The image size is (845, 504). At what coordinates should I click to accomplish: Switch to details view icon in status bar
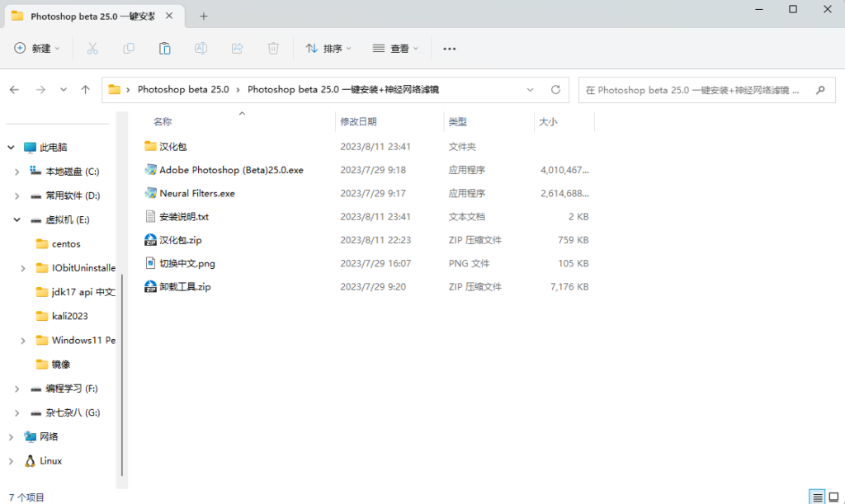click(x=818, y=497)
